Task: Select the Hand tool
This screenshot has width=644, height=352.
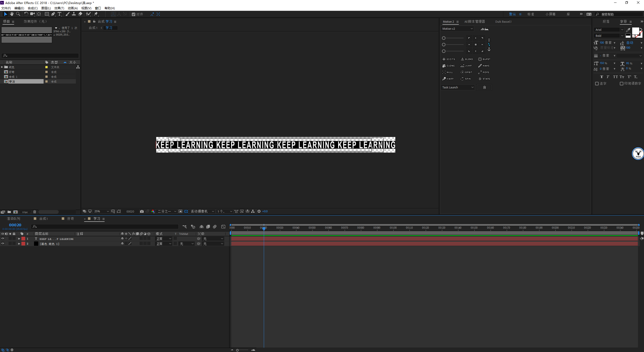Action: tap(12, 14)
